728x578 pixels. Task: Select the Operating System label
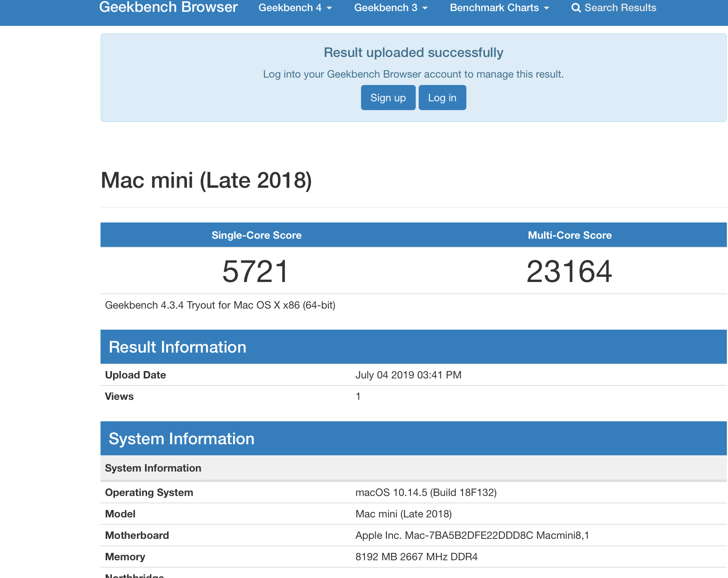(149, 493)
